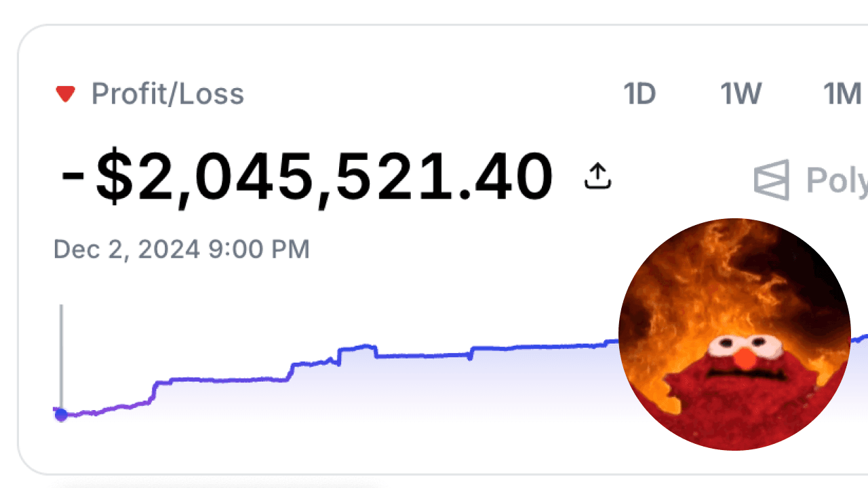The image size is (868, 488).
Task: Click the dollar sign in the amount
Action: pos(114,178)
